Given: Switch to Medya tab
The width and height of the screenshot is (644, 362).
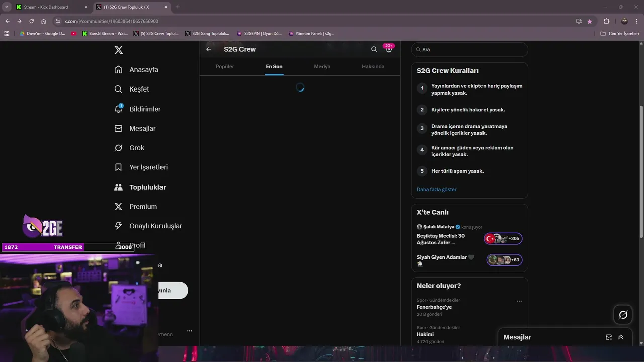Looking at the screenshot, I should tap(322, 66).
